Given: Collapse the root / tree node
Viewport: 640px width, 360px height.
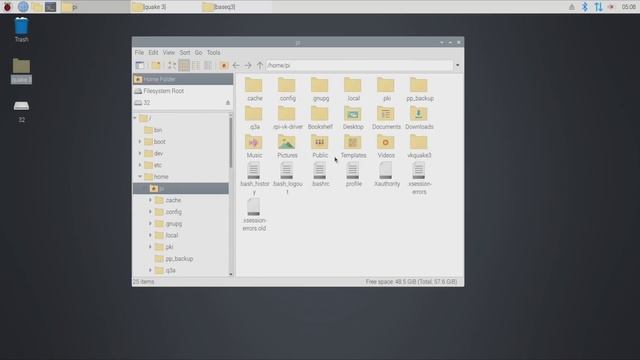Looking at the screenshot, I should pyautogui.click(x=136, y=118).
